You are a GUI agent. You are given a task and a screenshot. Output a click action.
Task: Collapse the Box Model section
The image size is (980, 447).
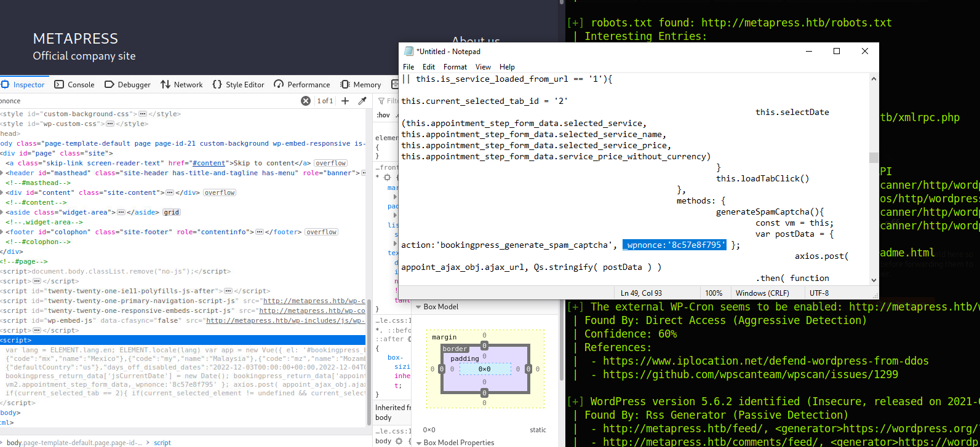tap(418, 307)
